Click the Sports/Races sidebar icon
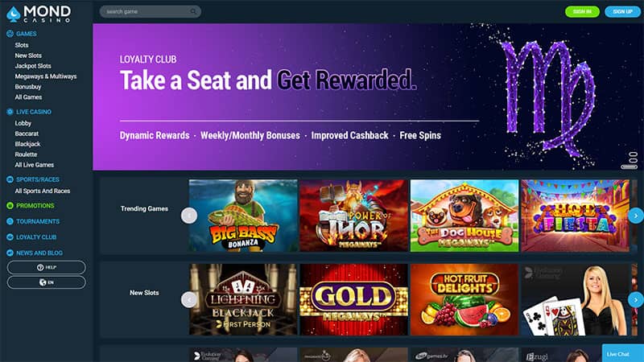Viewport: 644px width, 362px height. click(10, 179)
